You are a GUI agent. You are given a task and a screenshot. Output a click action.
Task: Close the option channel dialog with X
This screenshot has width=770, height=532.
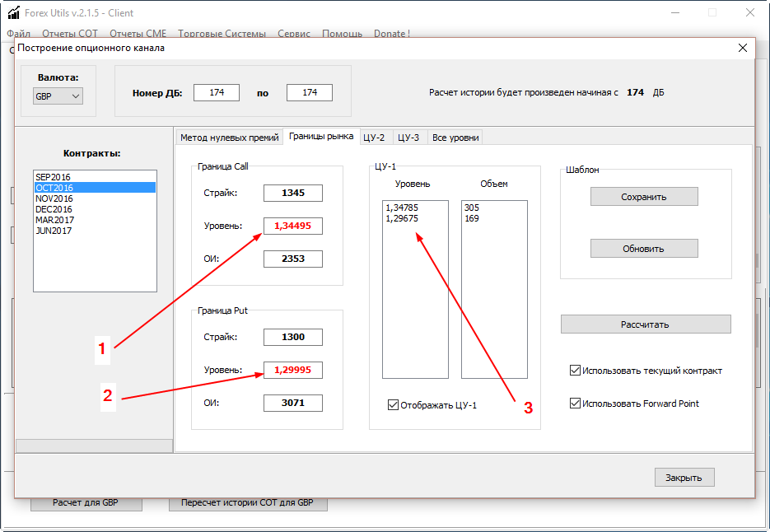pyautogui.click(x=742, y=48)
